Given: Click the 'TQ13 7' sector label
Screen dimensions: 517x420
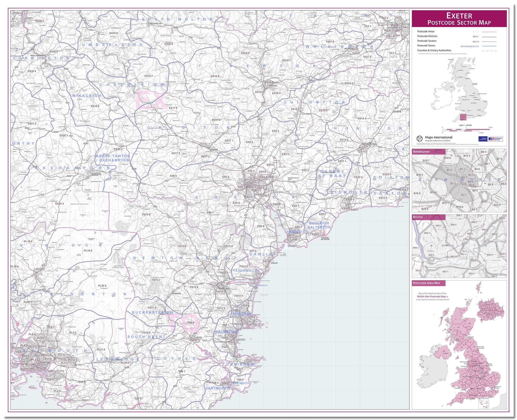Looking at the screenshot, I should [156, 280].
